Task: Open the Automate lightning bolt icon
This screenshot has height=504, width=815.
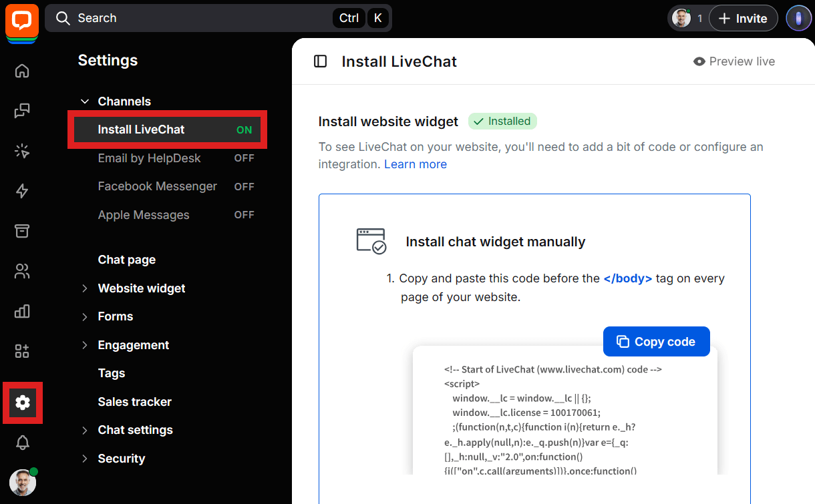Action: point(22,191)
